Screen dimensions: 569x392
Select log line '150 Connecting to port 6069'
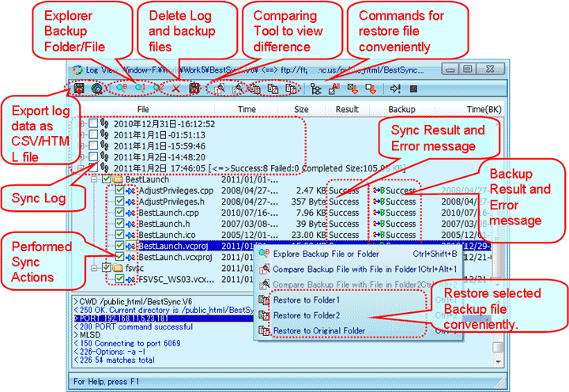point(127,343)
